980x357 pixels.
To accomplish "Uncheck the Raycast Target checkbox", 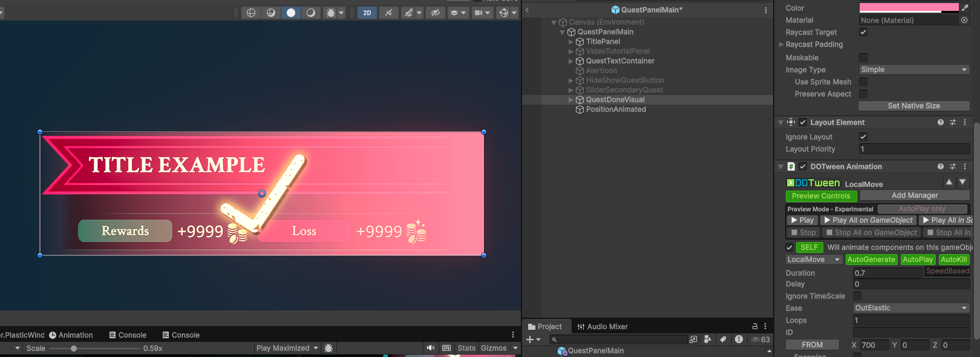I will pyautogui.click(x=863, y=32).
